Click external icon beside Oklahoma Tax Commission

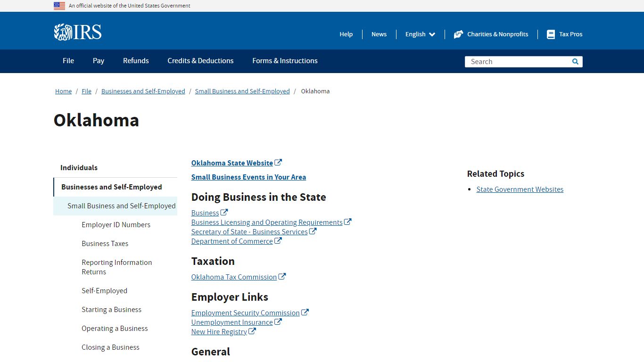coord(282,276)
